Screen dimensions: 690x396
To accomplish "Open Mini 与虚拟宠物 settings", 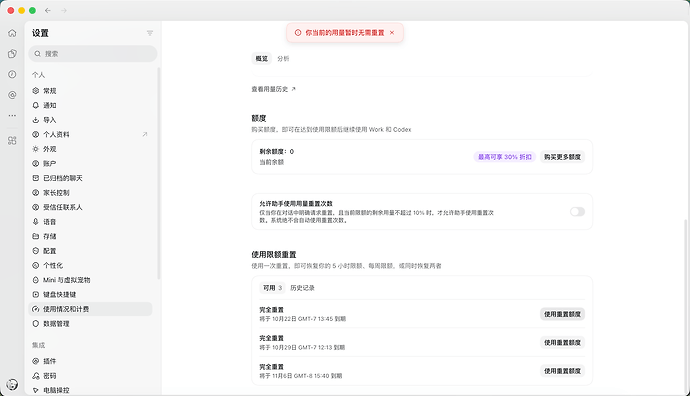I will tap(90, 280).
